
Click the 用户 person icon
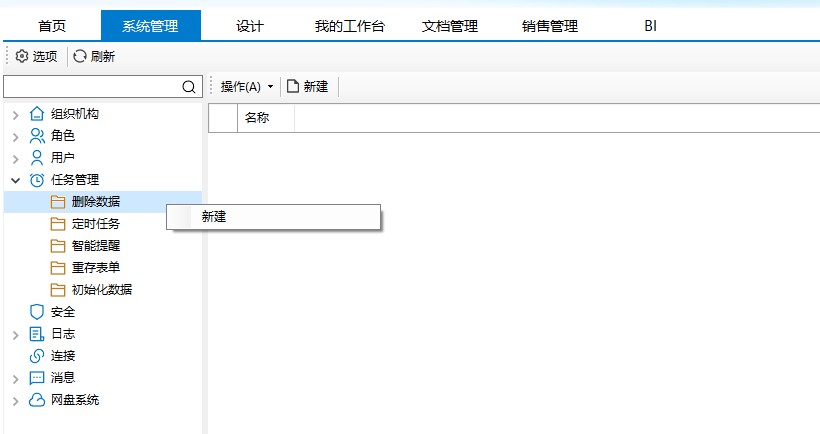coord(37,158)
